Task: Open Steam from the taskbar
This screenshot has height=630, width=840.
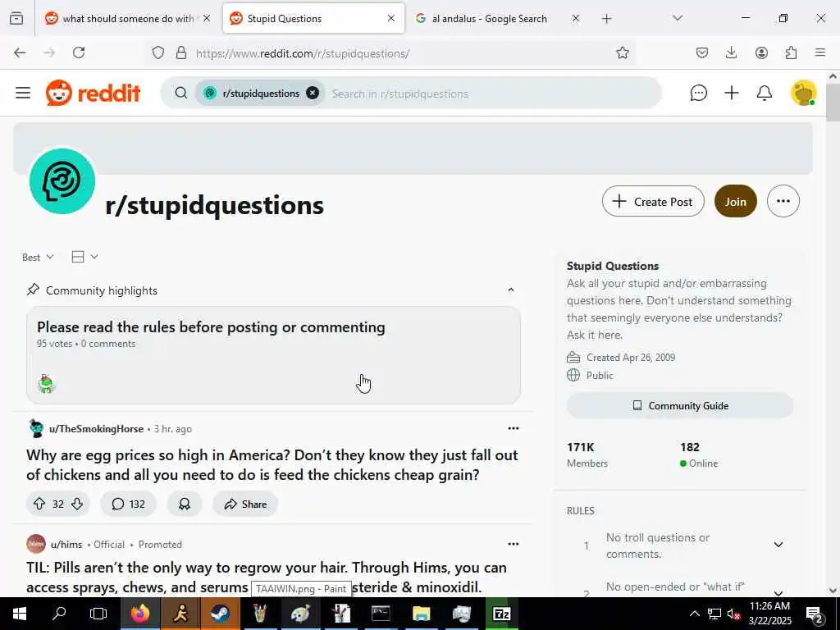Action: pyautogui.click(x=220, y=614)
